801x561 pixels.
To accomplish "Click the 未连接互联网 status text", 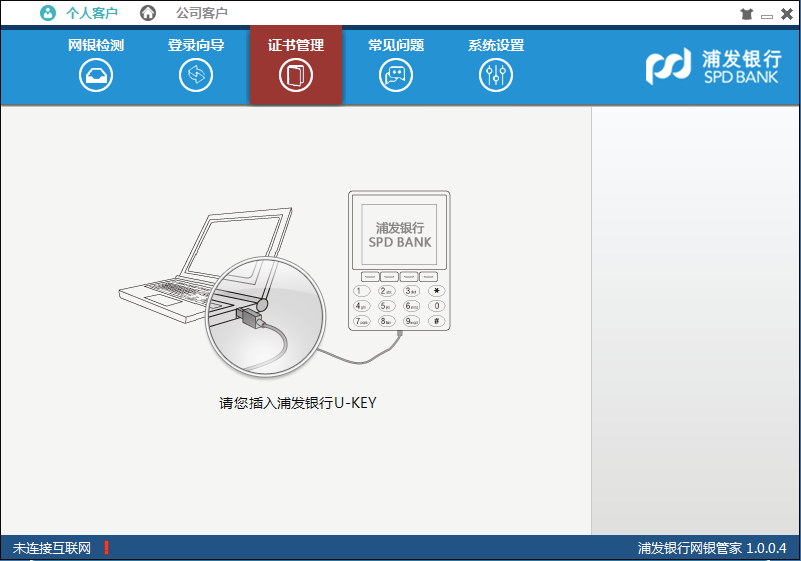I will coord(52,548).
